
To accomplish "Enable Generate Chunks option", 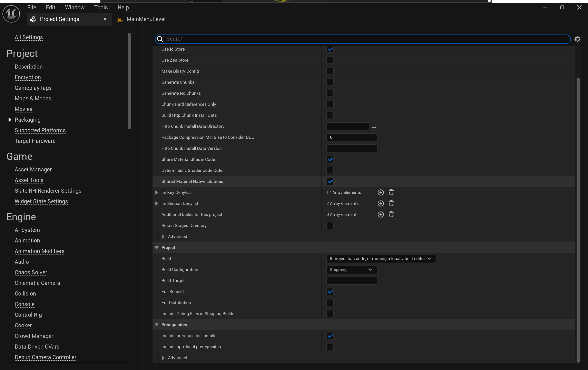I will pos(330,82).
